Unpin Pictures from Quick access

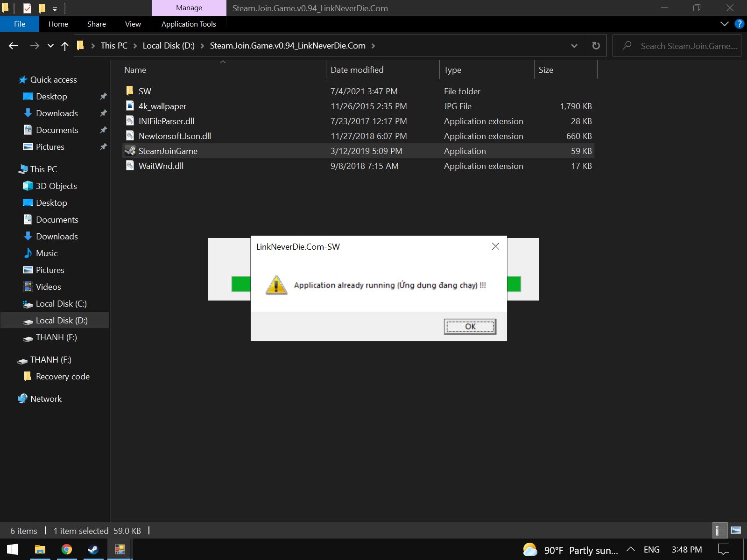[x=103, y=147]
